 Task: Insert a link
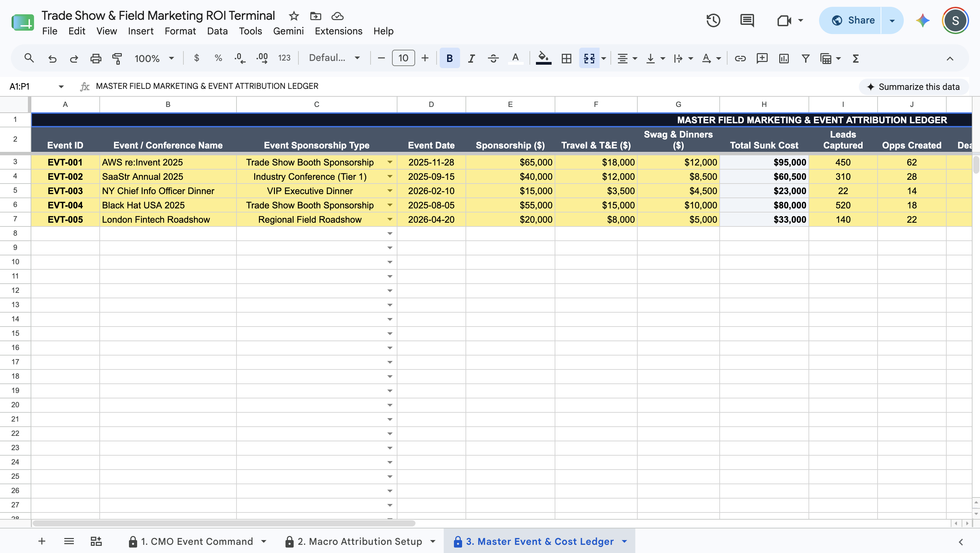[740, 58]
